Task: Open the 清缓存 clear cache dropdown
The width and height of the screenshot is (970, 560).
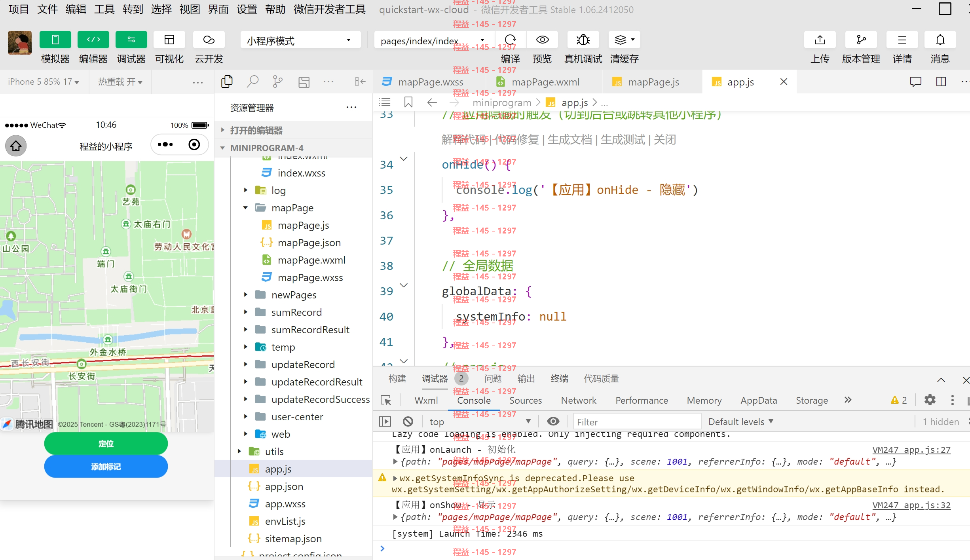Action: click(x=625, y=40)
